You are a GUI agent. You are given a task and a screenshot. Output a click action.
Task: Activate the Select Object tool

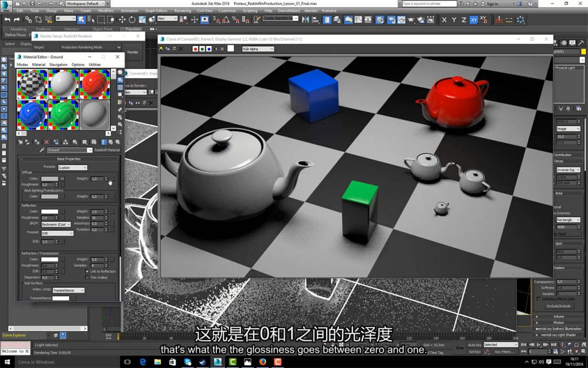coord(82,20)
